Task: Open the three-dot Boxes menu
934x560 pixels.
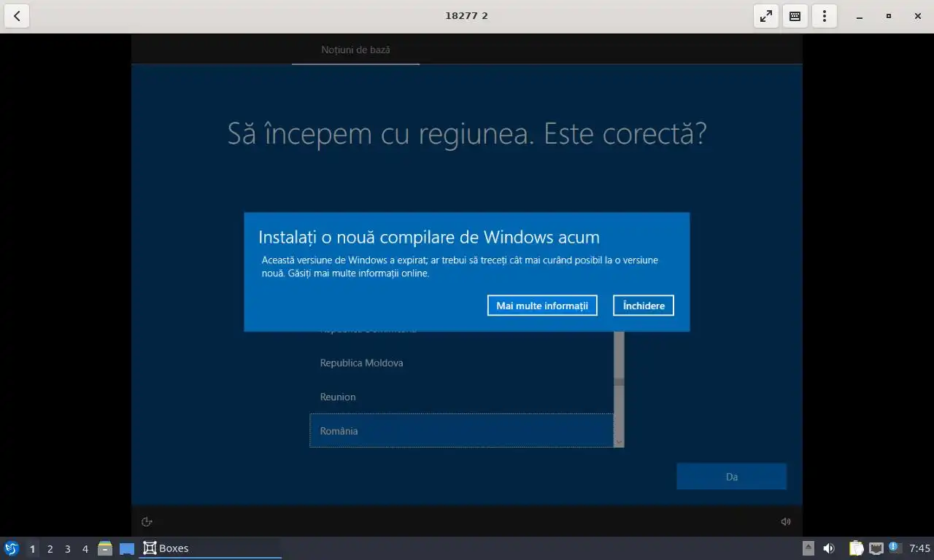Action: click(824, 15)
